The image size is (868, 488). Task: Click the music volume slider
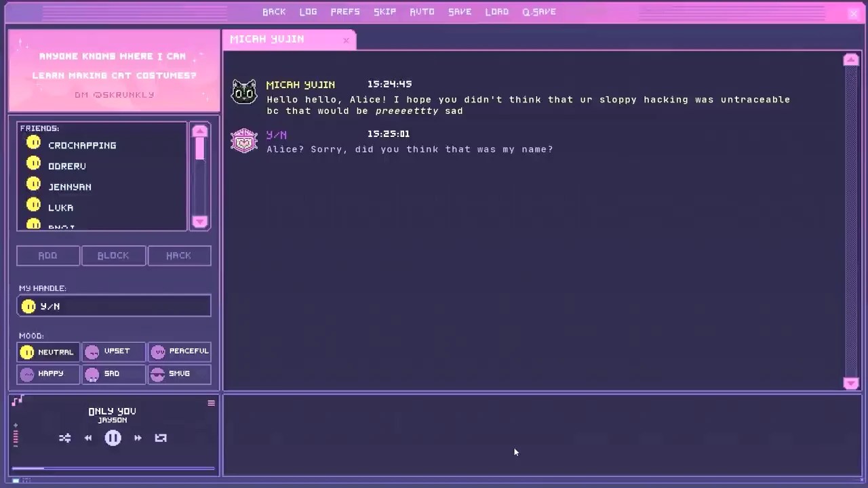coord(16,435)
